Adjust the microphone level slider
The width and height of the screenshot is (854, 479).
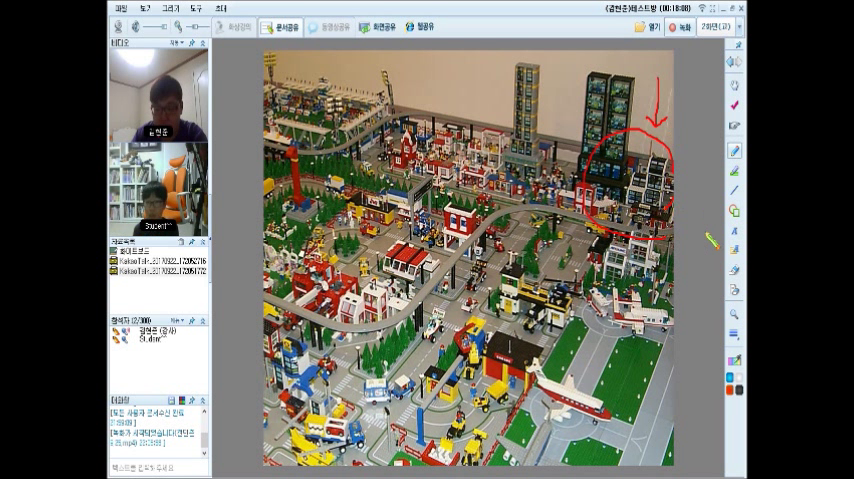(x=197, y=27)
